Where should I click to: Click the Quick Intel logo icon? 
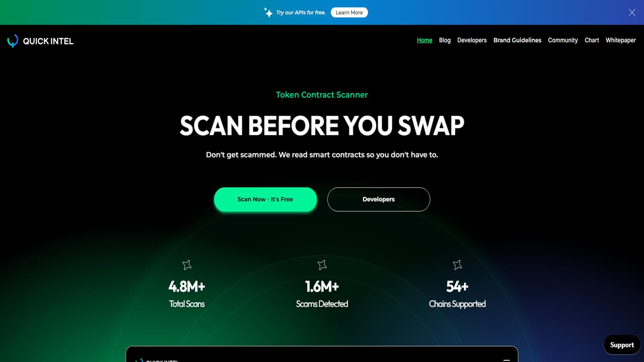[13, 41]
